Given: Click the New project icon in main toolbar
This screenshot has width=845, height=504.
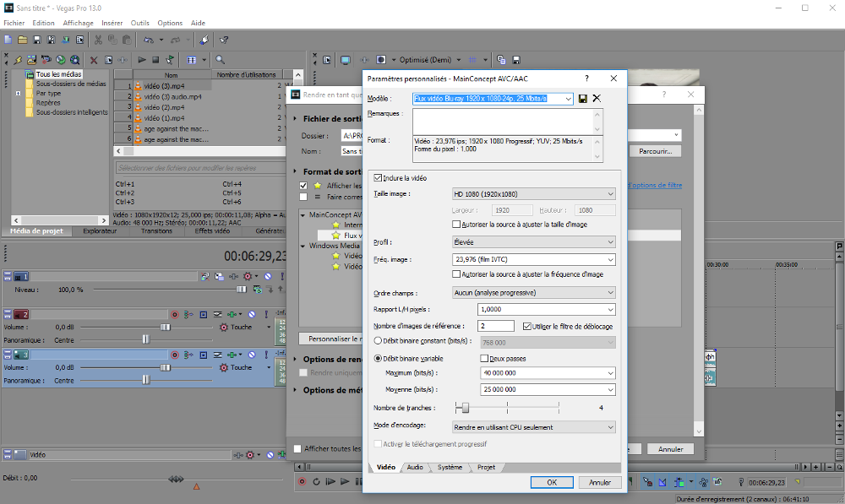Looking at the screenshot, I should 8,40.
